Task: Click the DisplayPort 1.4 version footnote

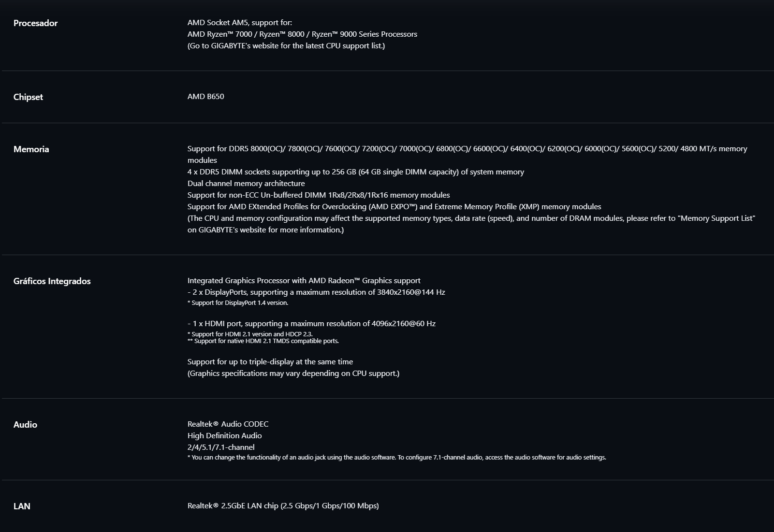Action: click(237, 303)
